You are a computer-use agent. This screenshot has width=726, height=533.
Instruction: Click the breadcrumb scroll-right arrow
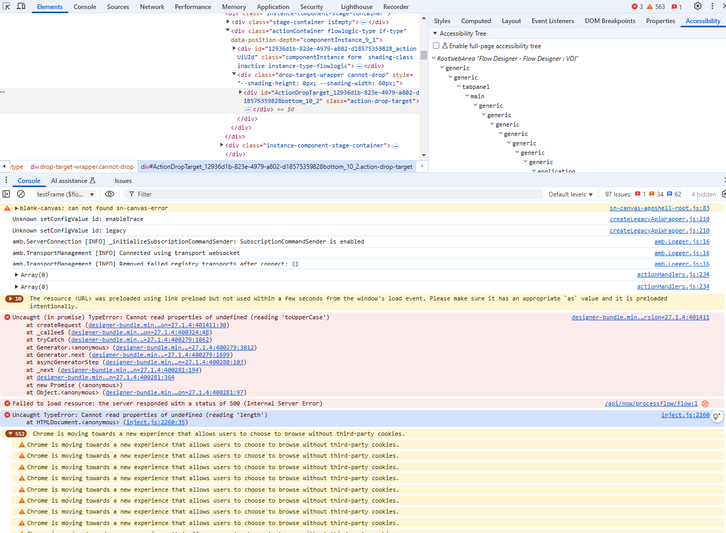[x=422, y=166]
